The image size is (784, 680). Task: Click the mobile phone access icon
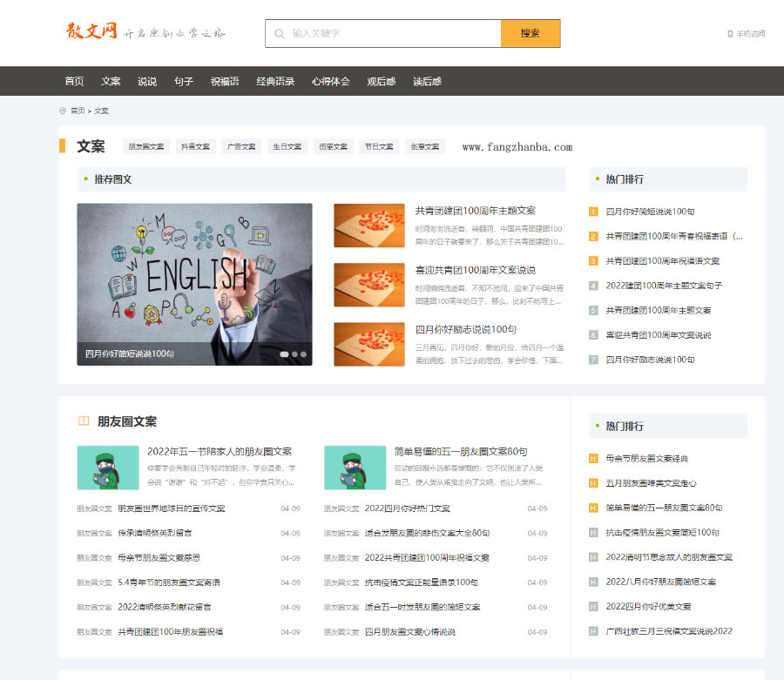(730, 34)
